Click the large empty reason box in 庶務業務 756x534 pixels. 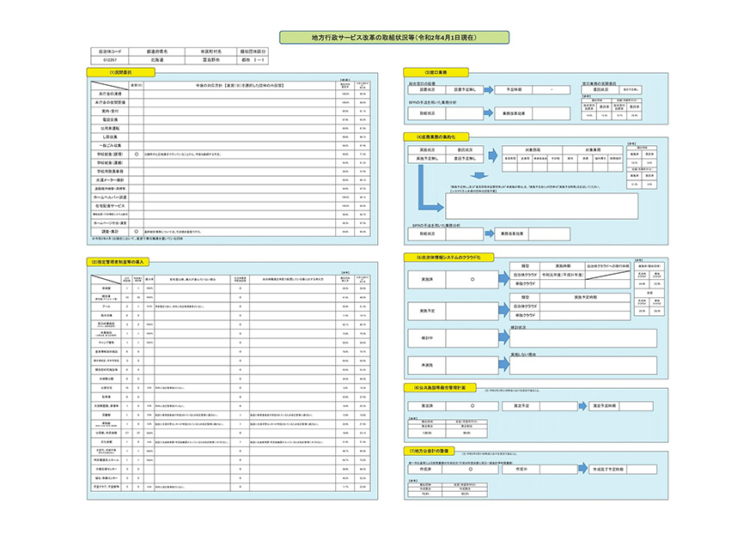(541, 206)
